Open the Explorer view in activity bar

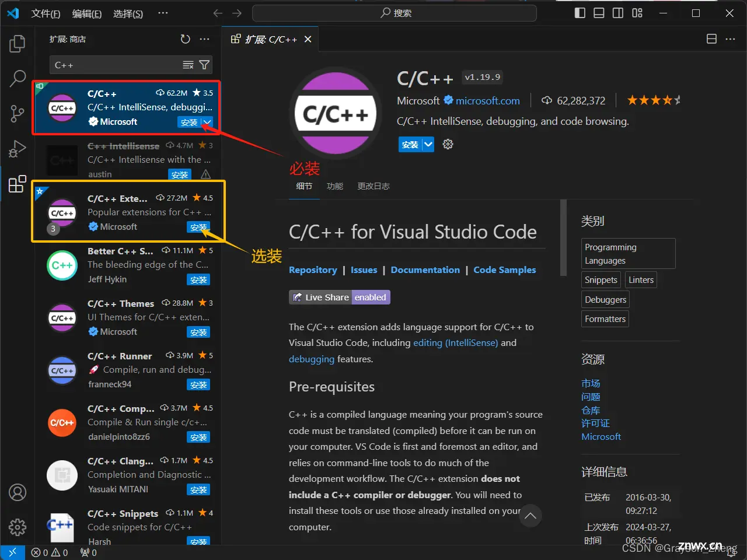click(18, 44)
